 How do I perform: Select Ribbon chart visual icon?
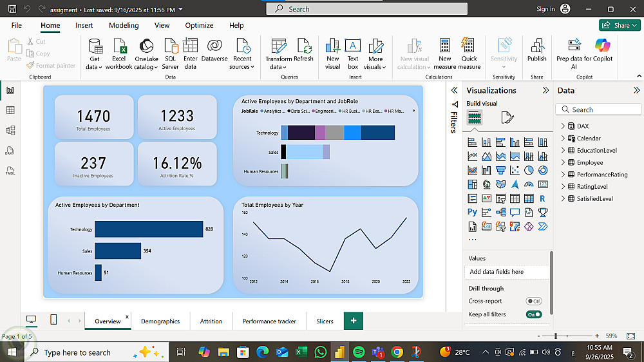click(472, 170)
